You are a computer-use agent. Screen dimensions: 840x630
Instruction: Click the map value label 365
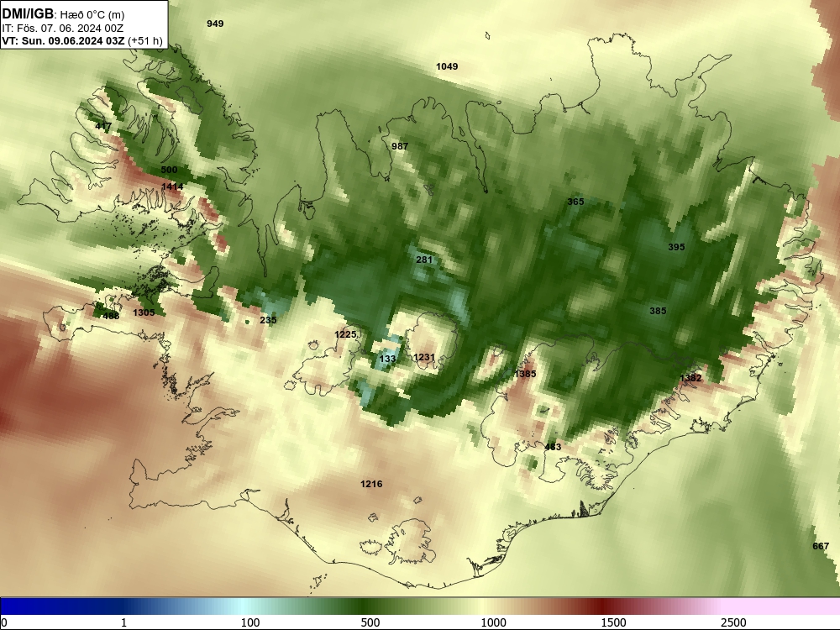[x=575, y=202]
